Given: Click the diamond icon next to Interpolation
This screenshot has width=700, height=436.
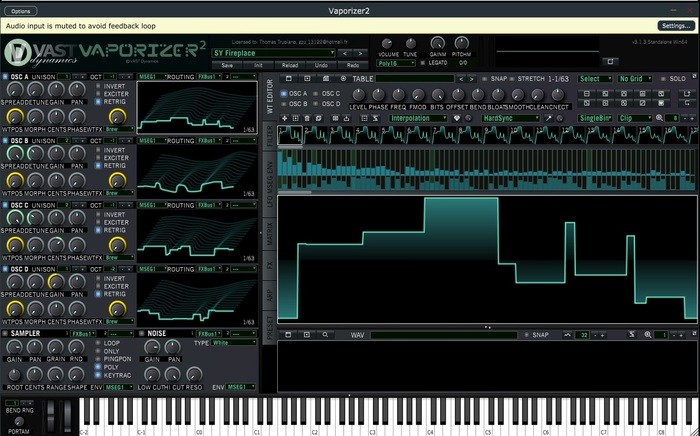Looking at the screenshot, I should click(x=457, y=118).
